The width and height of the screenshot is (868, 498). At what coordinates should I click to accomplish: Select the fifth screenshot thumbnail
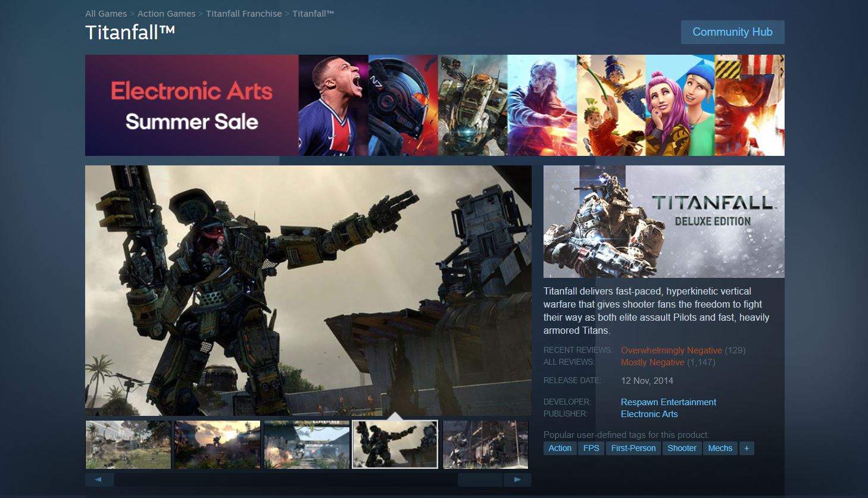pos(485,444)
